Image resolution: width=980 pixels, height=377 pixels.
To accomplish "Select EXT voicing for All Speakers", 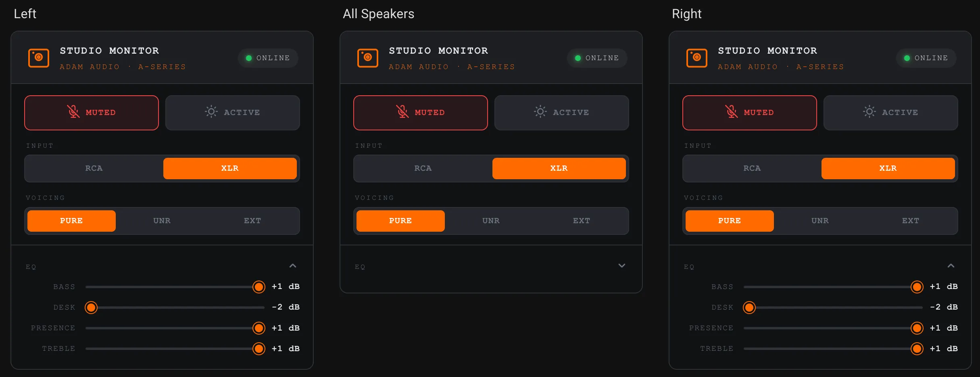I will [x=581, y=221].
